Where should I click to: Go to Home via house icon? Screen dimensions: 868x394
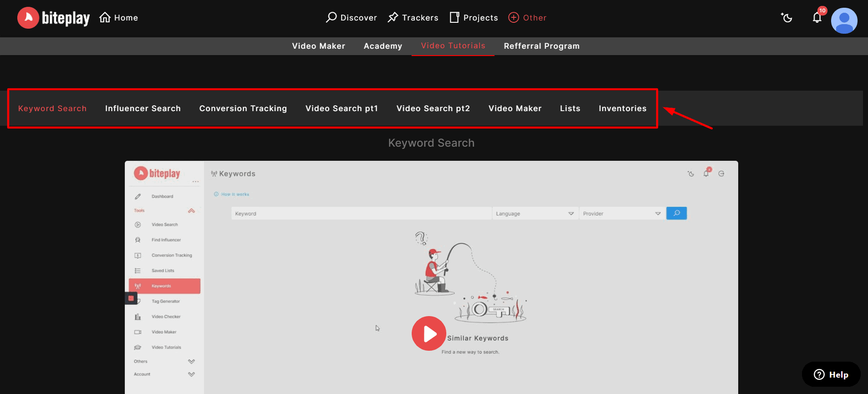[x=105, y=17]
